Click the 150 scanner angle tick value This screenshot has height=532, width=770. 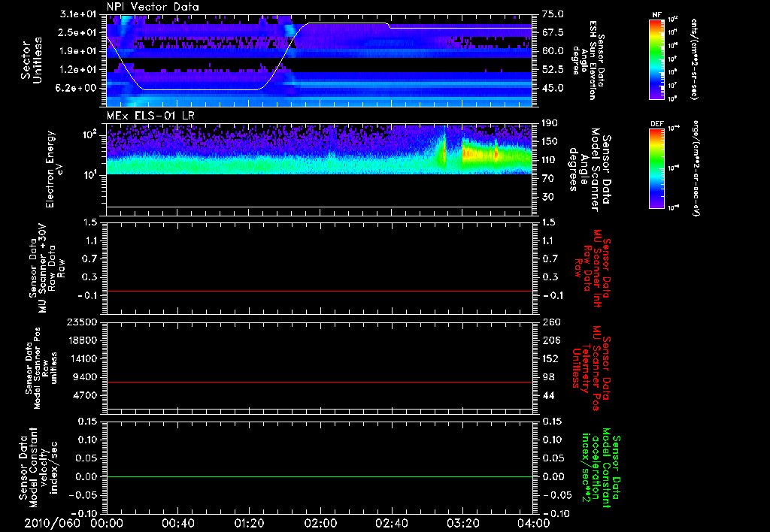click(x=550, y=141)
